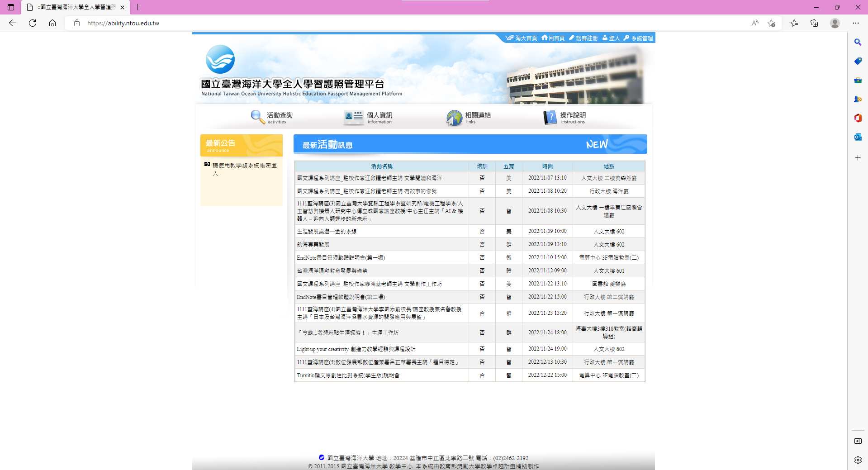Open Edge sidebar Search
The width and height of the screenshot is (868, 470).
(858, 42)
